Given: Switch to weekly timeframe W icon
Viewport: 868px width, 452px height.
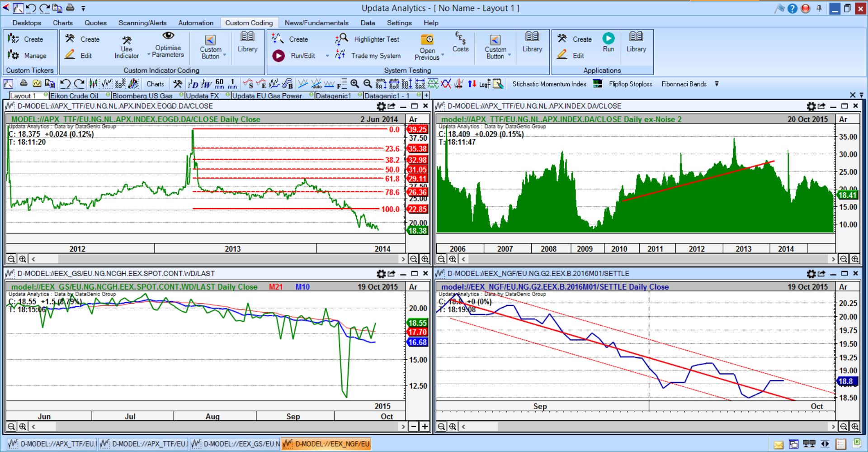Looking at the screenshot, I should 206,84.
